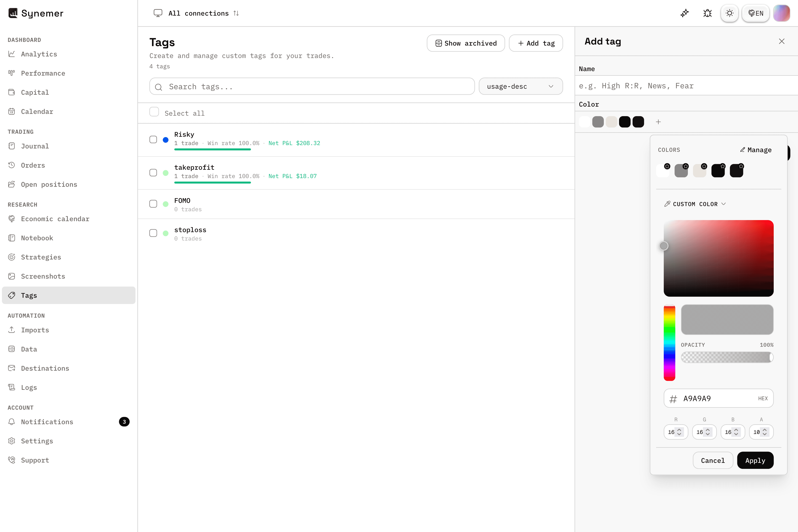798x532 pixels.
Task: Open Notifications bell in sidebar
Action: click(x=12, y=422)
